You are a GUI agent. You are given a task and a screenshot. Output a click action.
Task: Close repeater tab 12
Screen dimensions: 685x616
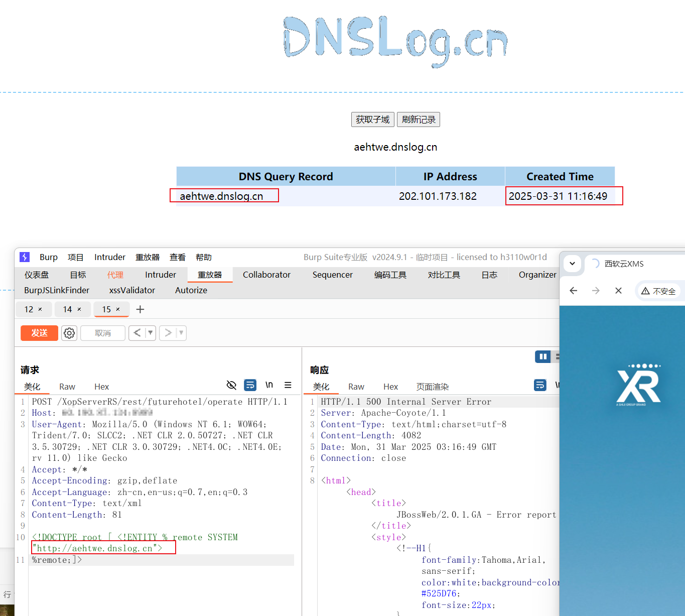click(x=40, y=309)
